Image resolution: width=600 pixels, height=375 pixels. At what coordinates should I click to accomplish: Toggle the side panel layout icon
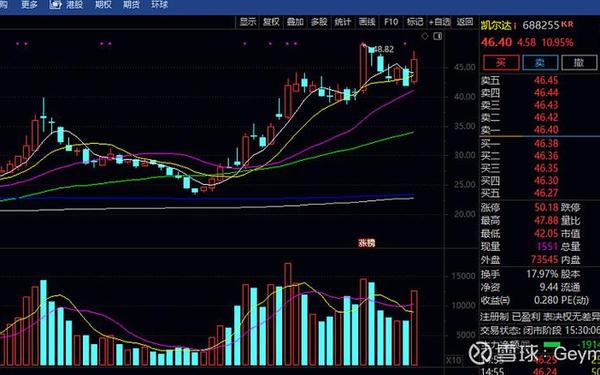[437, 36]
